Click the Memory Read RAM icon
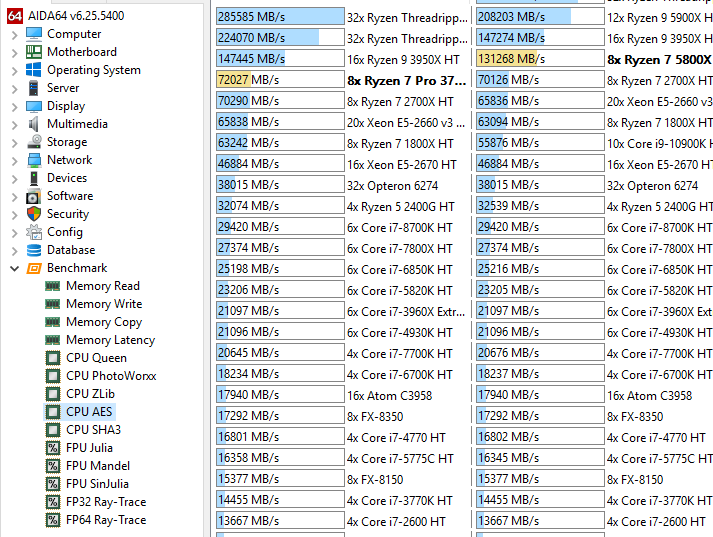The height and width of the screenshot is (537, 713). pos(53,286)
